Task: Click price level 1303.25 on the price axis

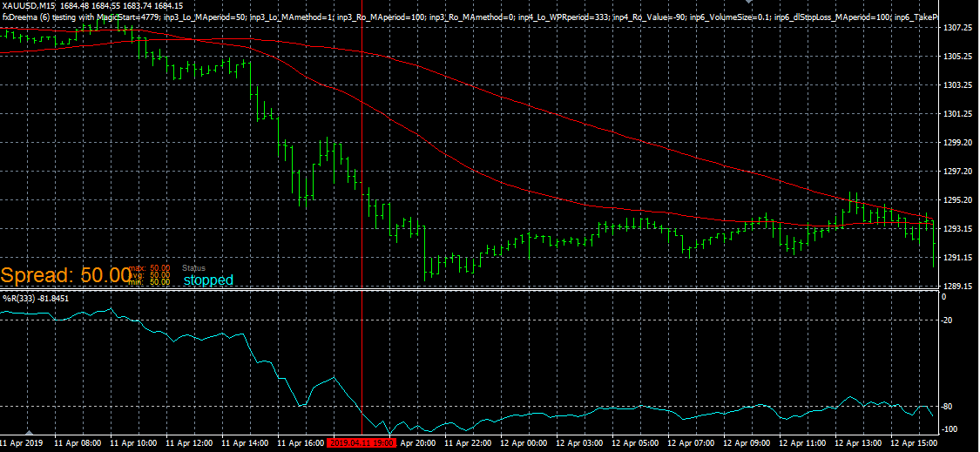Action: pos(956,85)
